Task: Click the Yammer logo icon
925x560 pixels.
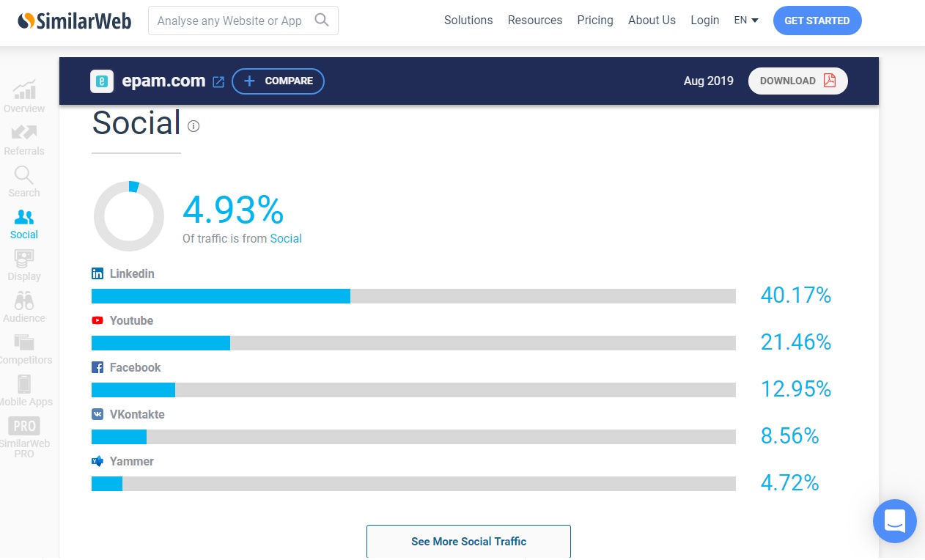Action: pyautogui.click(x=97, y=461)
